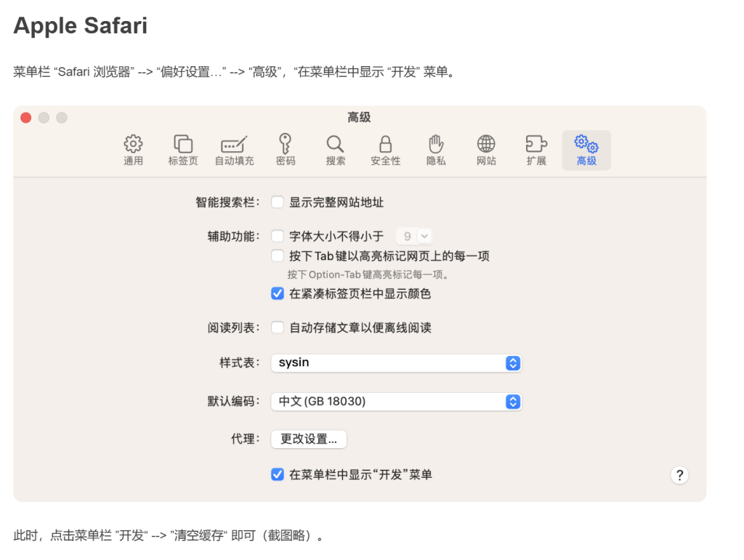Screen dimensions: 744x560
Task: Open the 搜索 (Search) magnifier tab
Action: 336,150
